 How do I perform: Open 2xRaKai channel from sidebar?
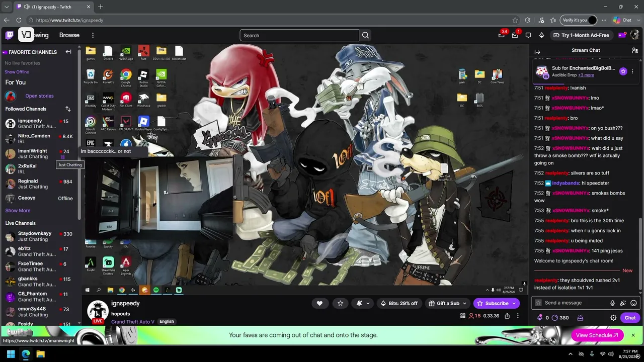[39, 169]
